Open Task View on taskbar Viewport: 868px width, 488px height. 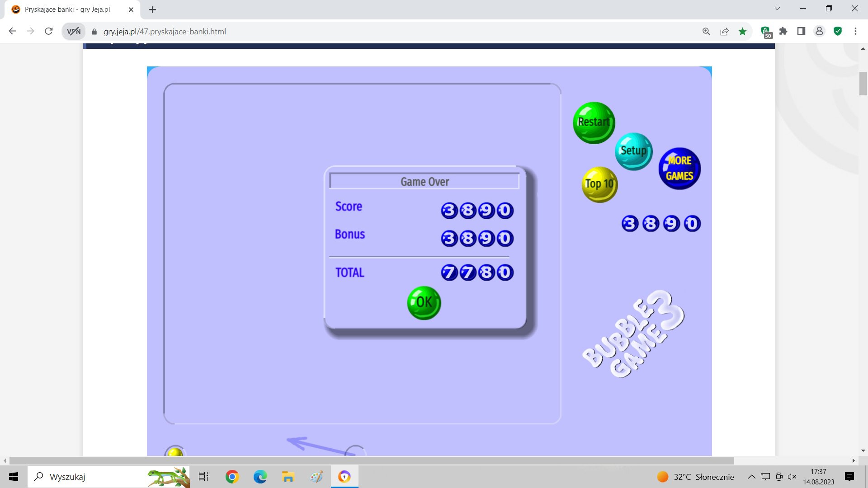pos(203,477)
